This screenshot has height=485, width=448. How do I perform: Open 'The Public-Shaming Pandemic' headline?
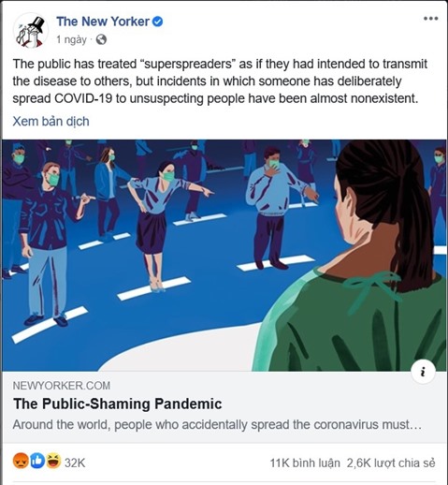pyautogui.click(x=118, y=404)
